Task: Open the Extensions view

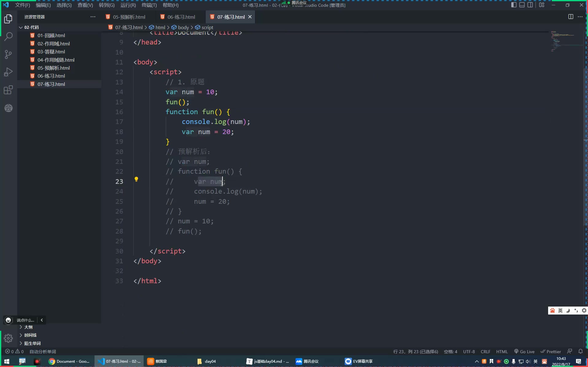Action: (8, 90)
